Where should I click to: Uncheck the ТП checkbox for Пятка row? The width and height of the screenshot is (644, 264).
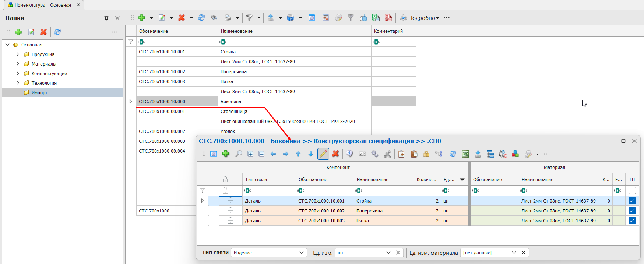632,221
